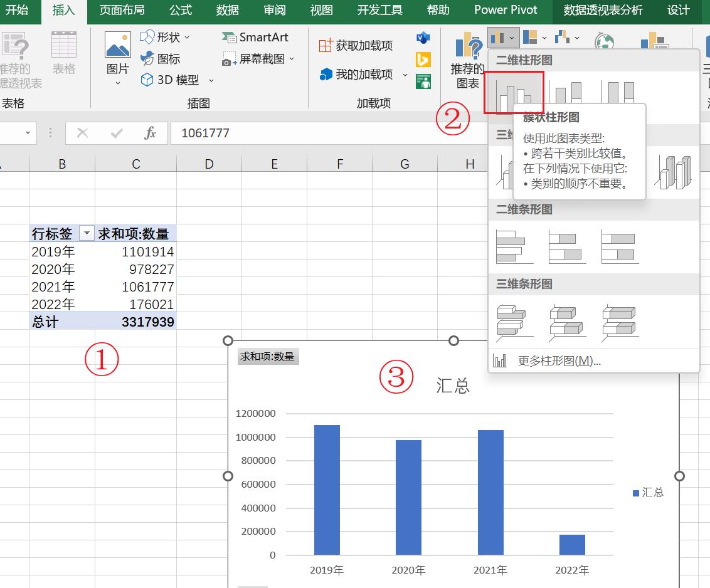
Task: Choose the 3D clustered bar chart
Action: [x=514, y=323]
